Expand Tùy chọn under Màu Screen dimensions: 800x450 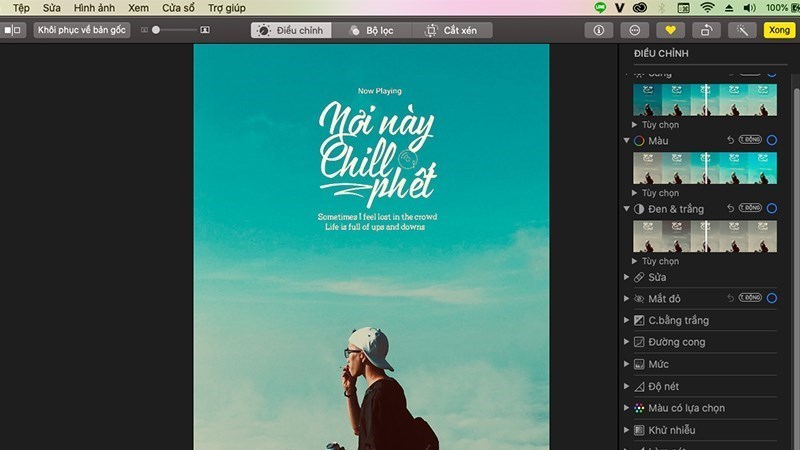pos(634,193)
